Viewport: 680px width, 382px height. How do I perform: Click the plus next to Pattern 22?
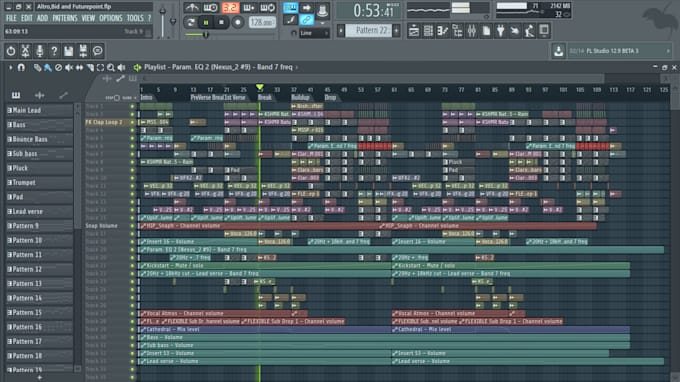click(x=396, y=30)
